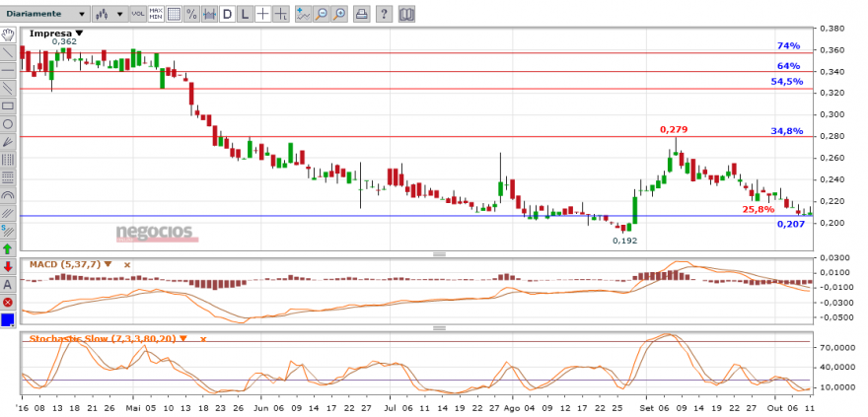The width and height of the screenshot is (868, 417).
Task: Add a red down arrow marker
Action: pyautogui.click(x=8, y=266)
